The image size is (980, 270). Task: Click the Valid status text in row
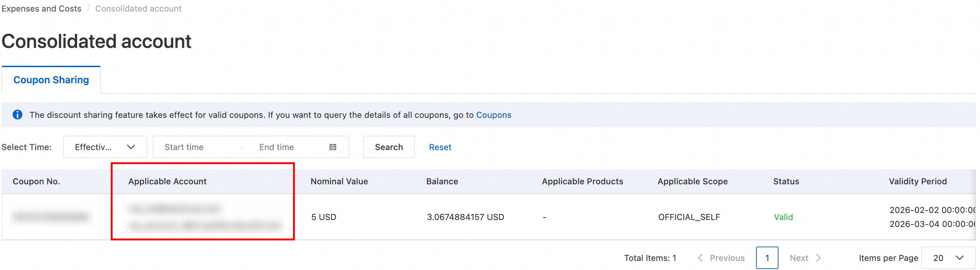pos(783,217)
